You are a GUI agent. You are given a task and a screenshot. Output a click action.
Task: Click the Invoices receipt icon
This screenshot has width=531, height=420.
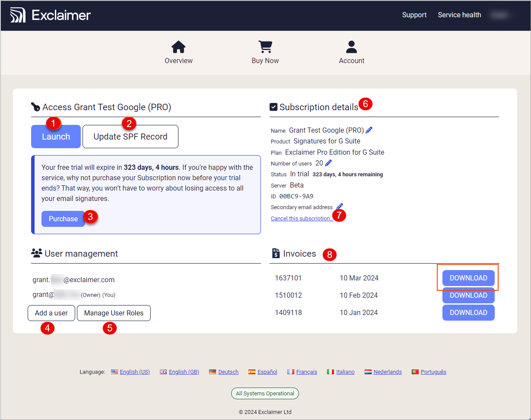pyautogui.click(x=275, y=254)
